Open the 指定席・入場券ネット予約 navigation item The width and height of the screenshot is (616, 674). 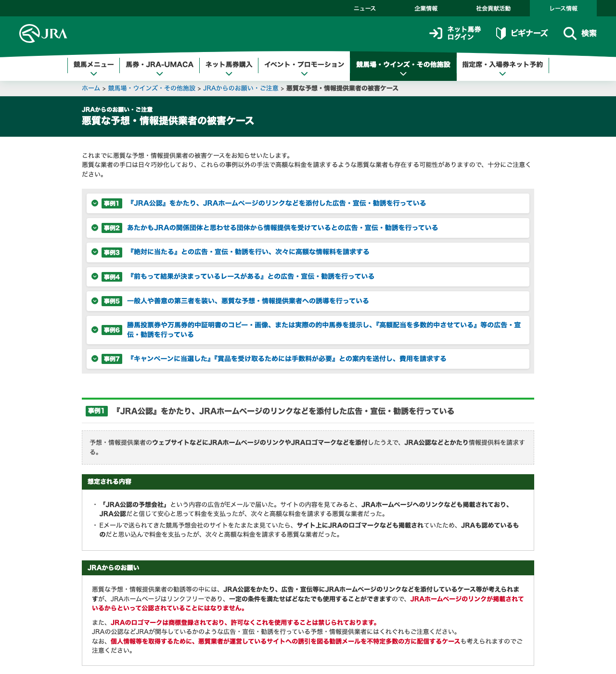(x=502, y=65)
